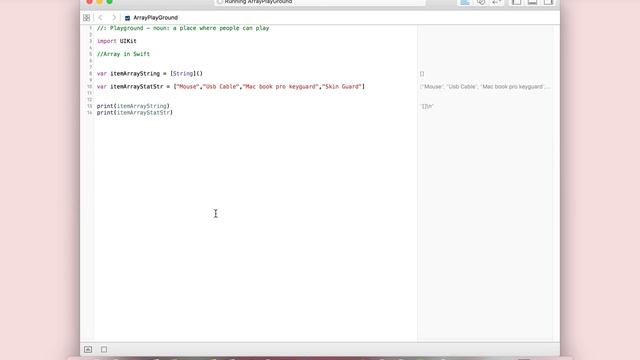The width and height of the screenshot is (640, 360).
Task: Click the Mouse, Usb Cable array result
Action: coord(485,87)
